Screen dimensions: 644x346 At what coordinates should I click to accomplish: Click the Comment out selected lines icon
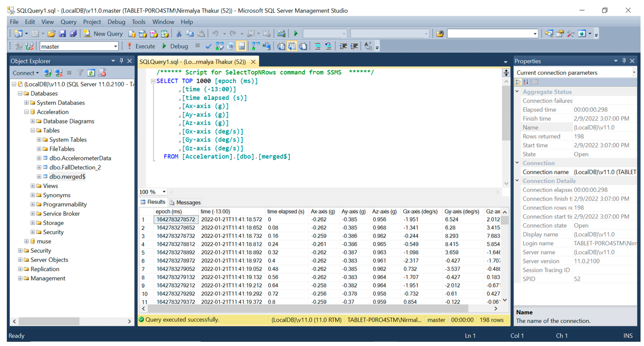pos(318,46)
